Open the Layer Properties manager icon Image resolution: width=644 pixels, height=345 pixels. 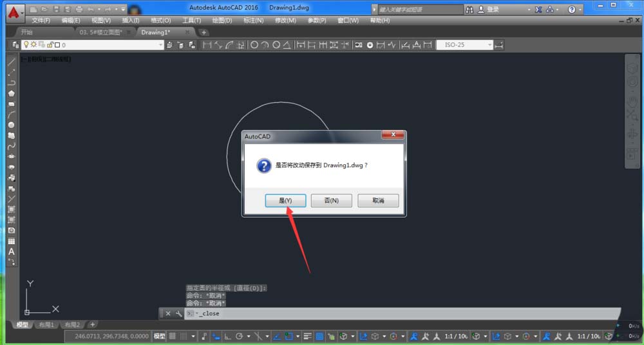(x=15, y=45)
